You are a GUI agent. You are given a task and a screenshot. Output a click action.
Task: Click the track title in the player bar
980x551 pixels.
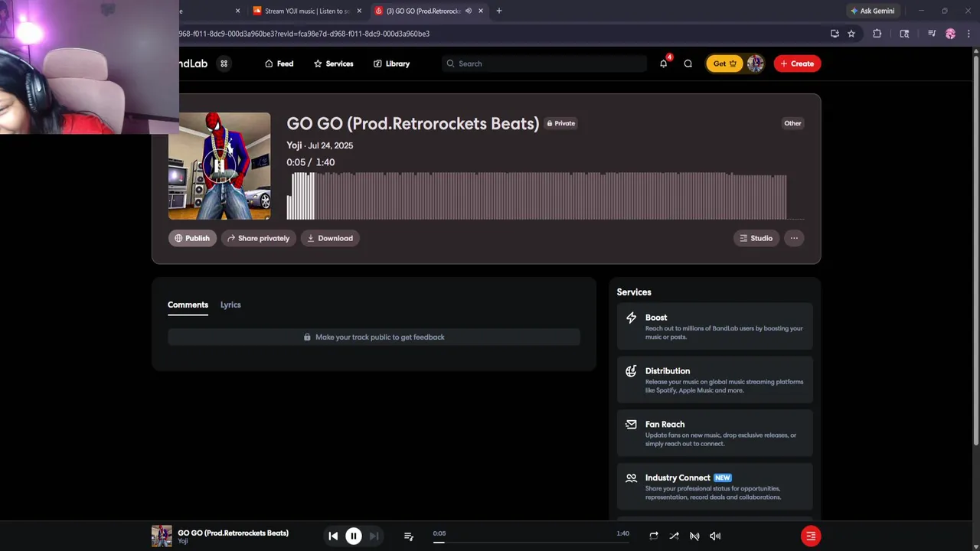click(234, 533)
